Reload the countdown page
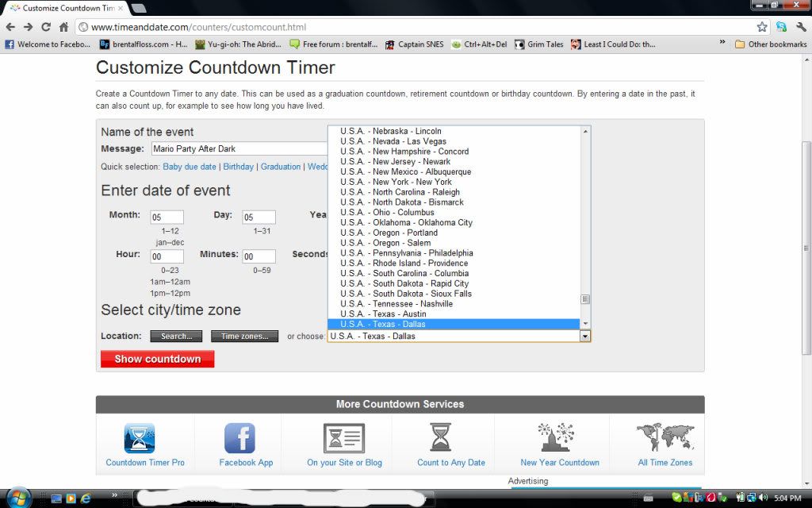812x508 pixels. [x=46, y=27]
